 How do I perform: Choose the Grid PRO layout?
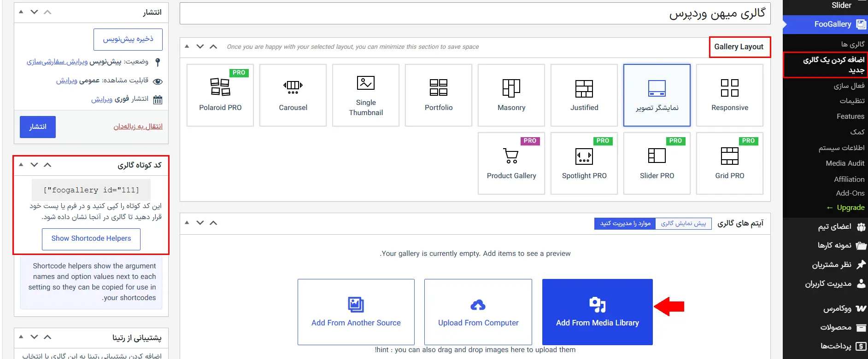(730, 163)
